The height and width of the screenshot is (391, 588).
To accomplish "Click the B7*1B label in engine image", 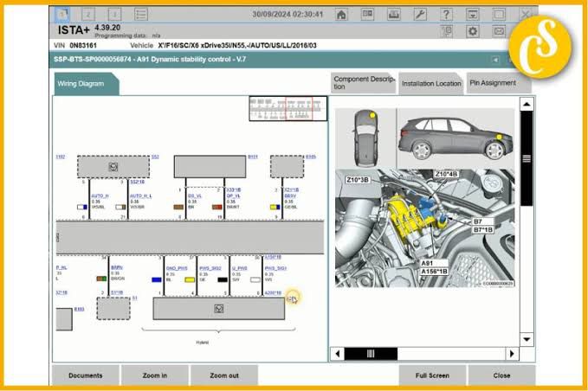I will pos(482,229).
